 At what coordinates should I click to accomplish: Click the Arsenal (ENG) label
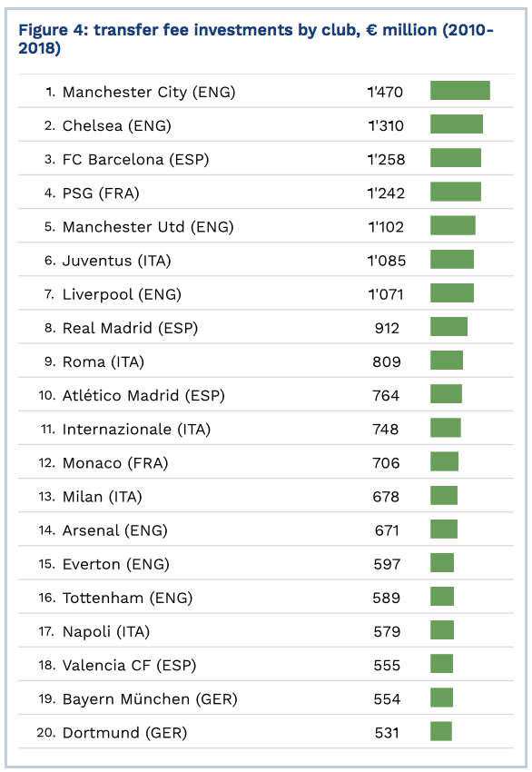point(115,530)
